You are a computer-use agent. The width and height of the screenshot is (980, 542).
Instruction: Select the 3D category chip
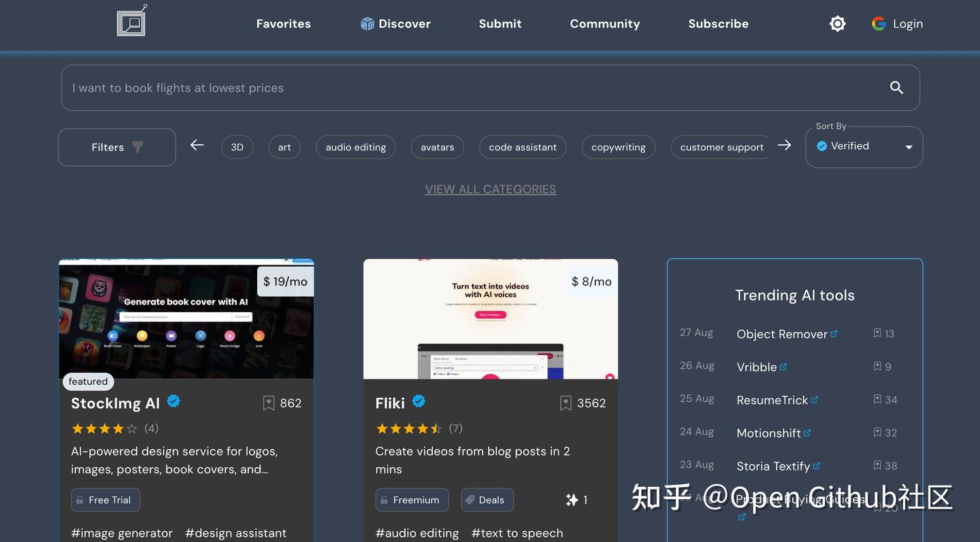(237, 147)
